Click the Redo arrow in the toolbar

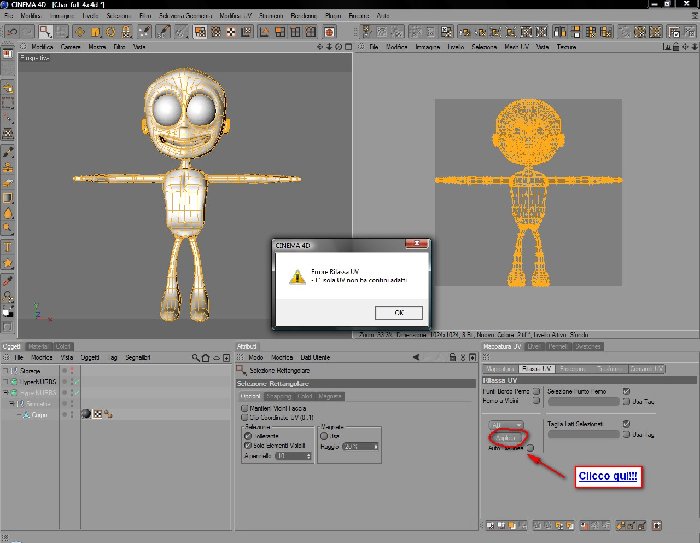coord(27,32)
